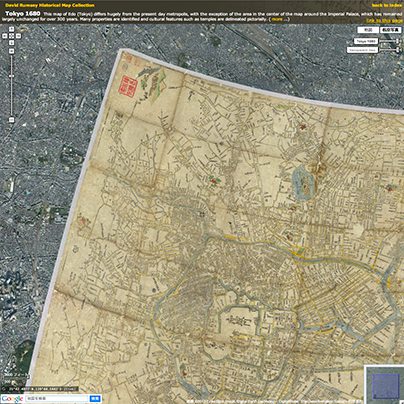Click the 'more...' description link

(x=279, y=19)
